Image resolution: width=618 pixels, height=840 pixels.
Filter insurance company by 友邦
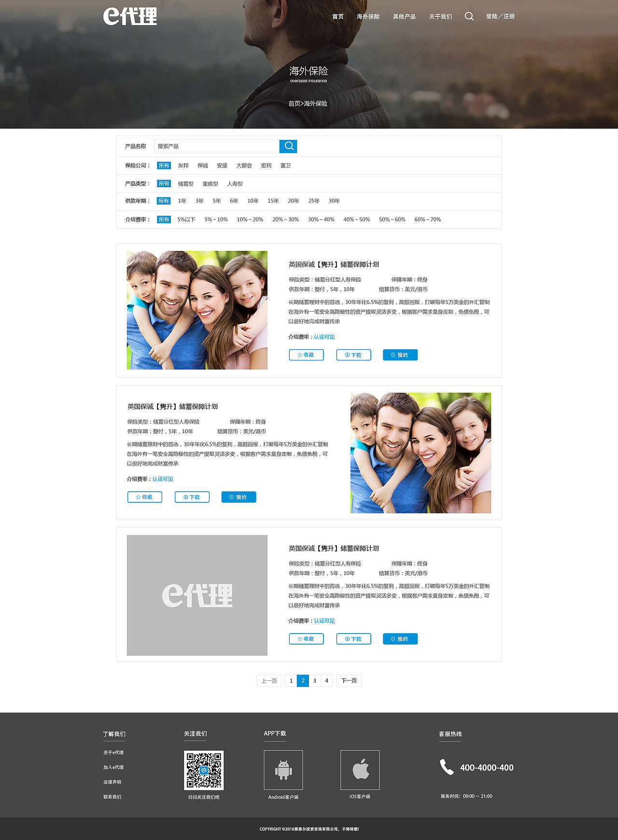click(183, 165)
